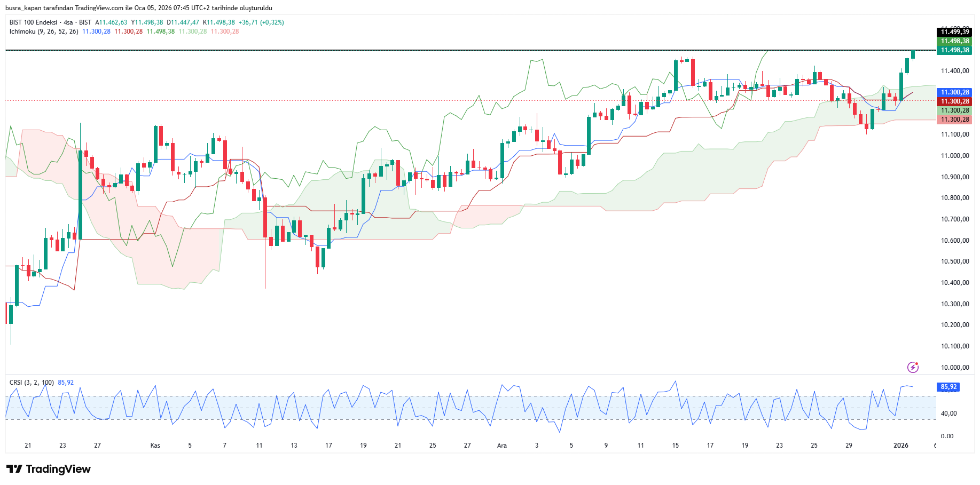This screenshot has width=980, height=485.
Task: Click the BIST 100 Endeksi symbol title
Action: (33, 22)
